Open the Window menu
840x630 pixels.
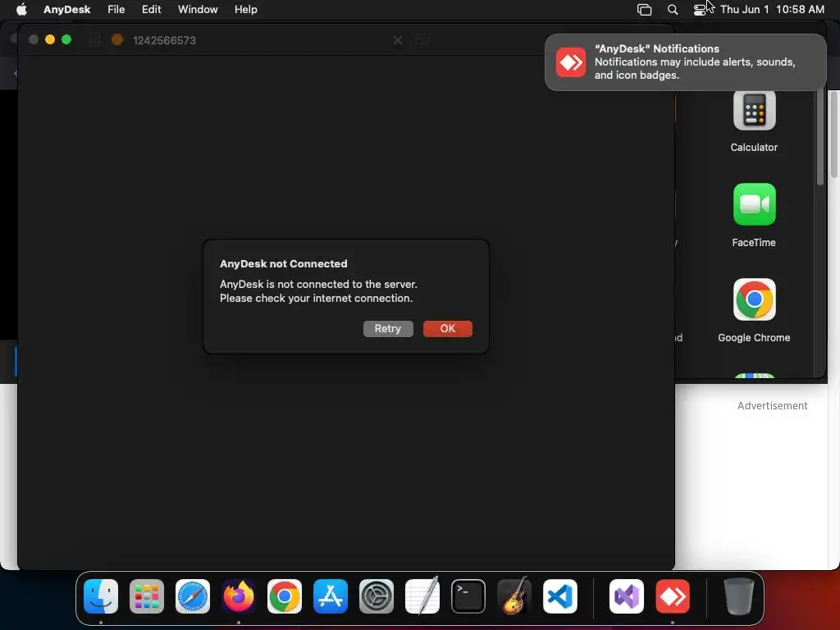coord(198,9)
